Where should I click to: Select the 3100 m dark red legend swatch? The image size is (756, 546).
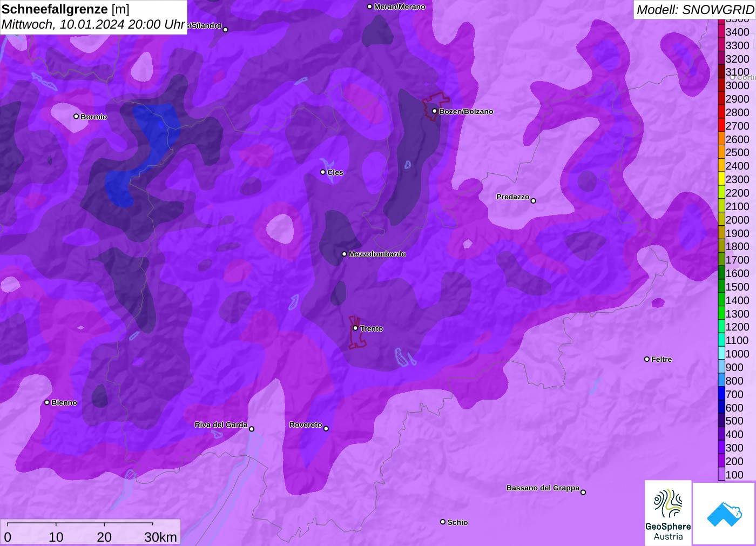click(721, 72)
